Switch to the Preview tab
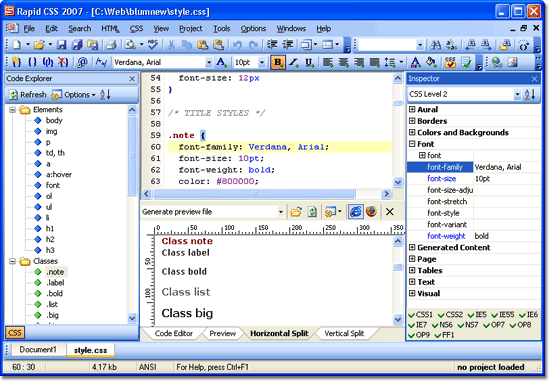 point(222,333)
